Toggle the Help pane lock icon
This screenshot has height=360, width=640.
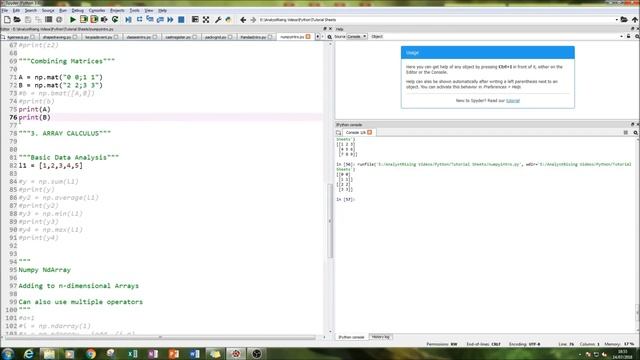629,37
